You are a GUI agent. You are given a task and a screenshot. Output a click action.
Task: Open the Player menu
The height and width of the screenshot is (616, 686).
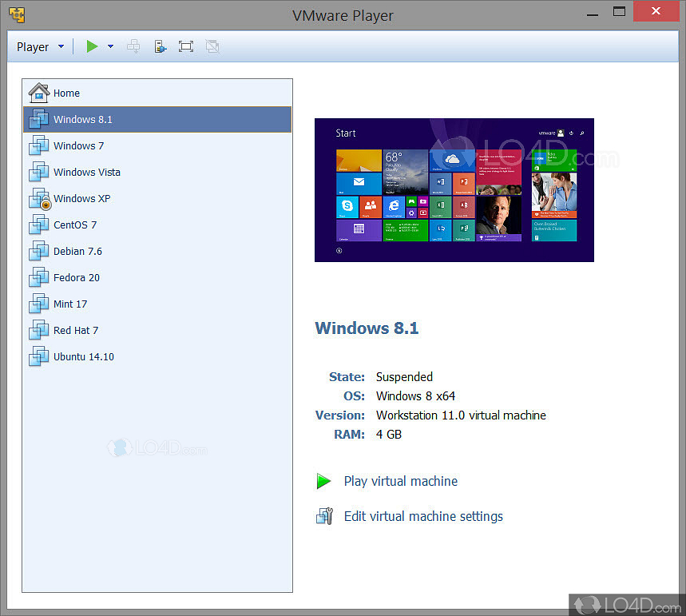pyautogui.click(x=40, y=47)
